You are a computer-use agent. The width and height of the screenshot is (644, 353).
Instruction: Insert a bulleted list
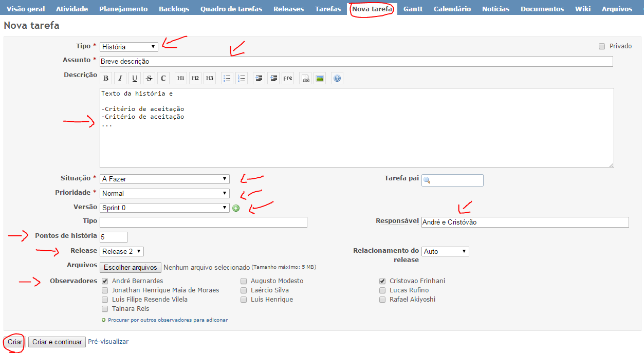(x=227, y=78)
